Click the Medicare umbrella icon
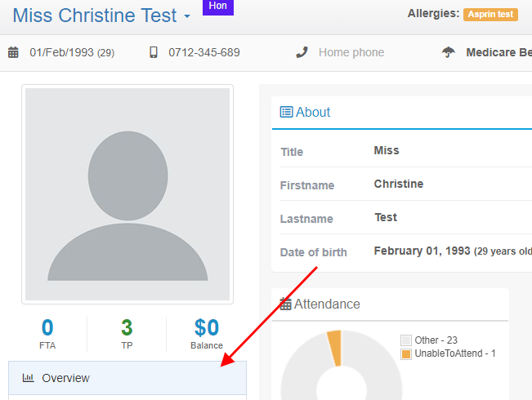This screenshot has width=532, height=400. pos(448,52)
